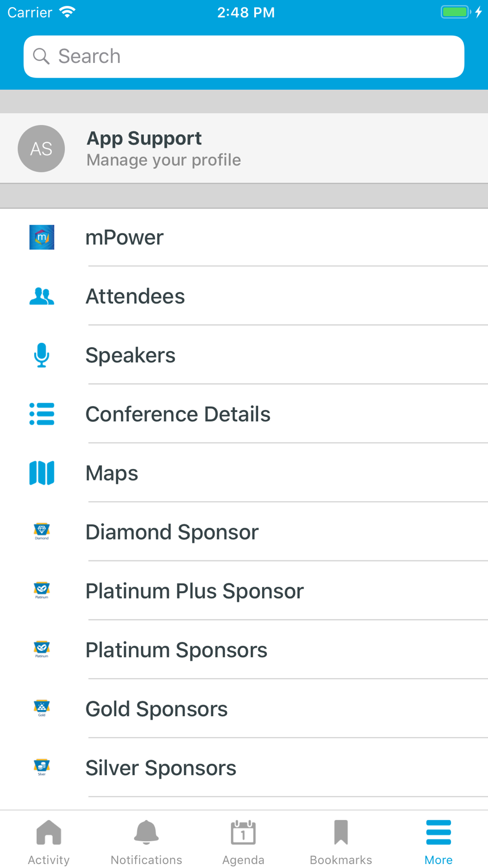Viewport: 488px width, 868px height.
Task: Tap the Gold Sponsors badge icon
Action: click(x=41, y=708)
